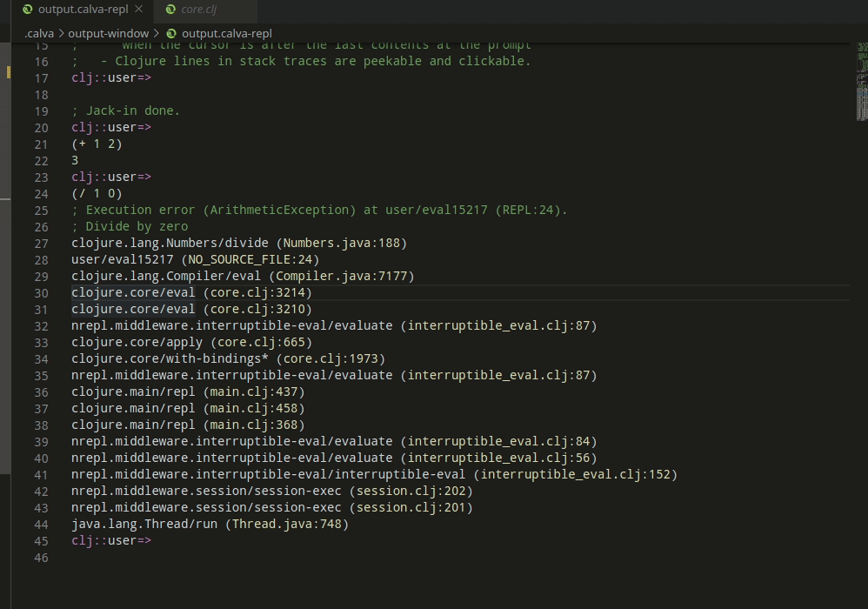
Task: Switch to the core.clj tab
Action: point(200,10)
